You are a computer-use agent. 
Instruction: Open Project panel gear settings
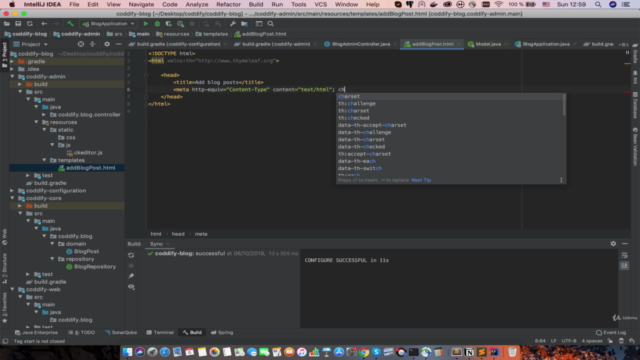tap(107, 44)
